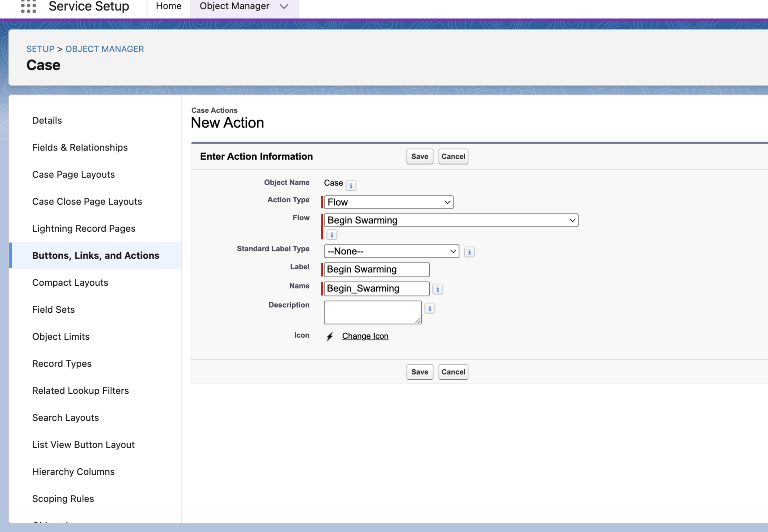Click the info icon beside the Name field
The width and height of the screenshot is (768, 532).
[x=437, y=289]
